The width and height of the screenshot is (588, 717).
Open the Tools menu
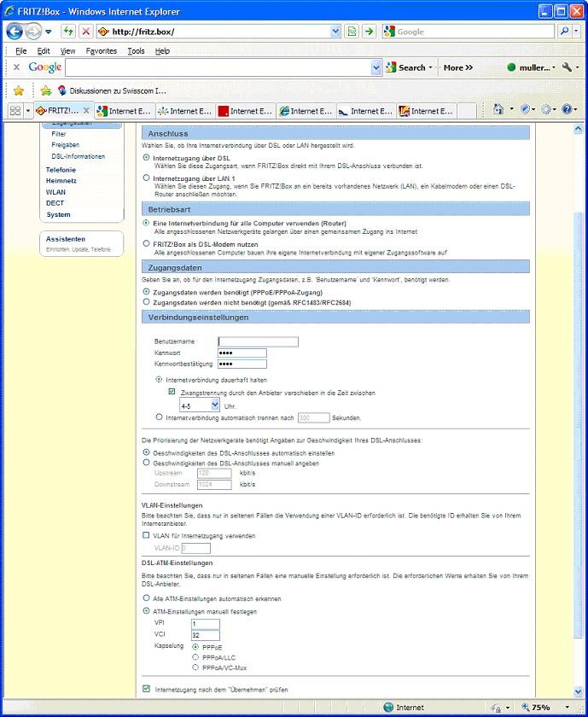pos(136,51)
